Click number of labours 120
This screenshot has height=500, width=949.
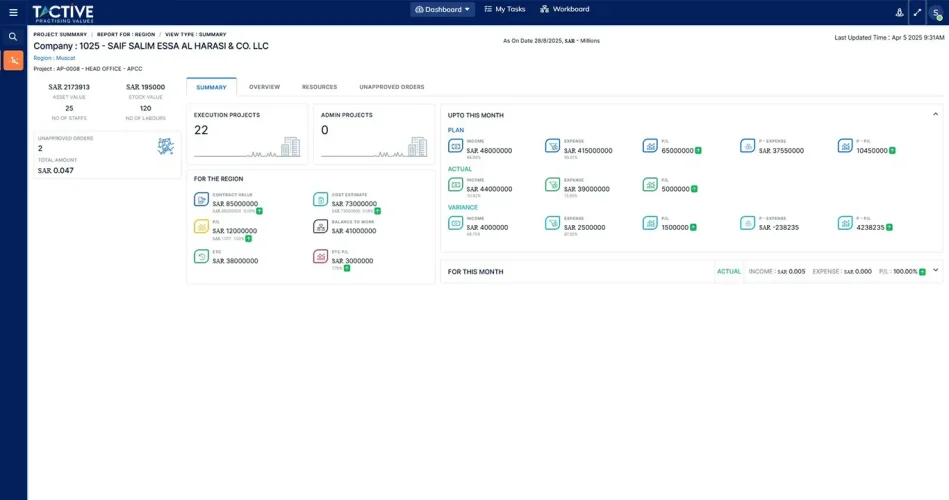145,108
